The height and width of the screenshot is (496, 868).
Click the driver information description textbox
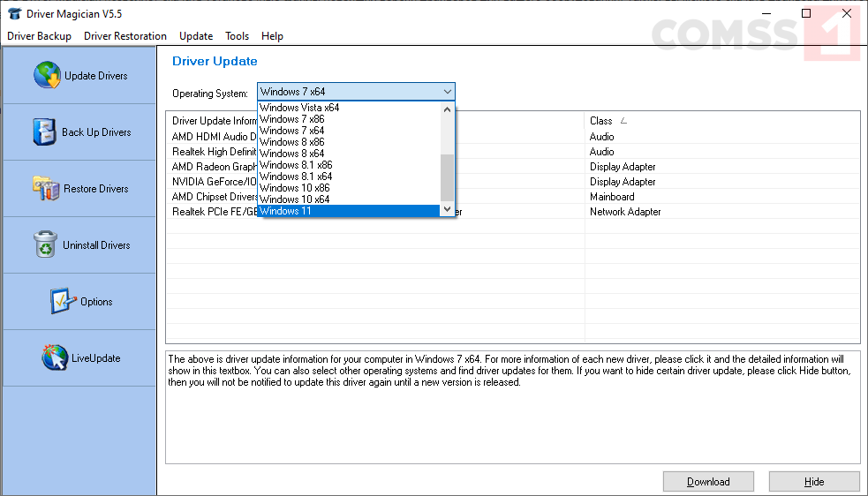coord(513,407)
